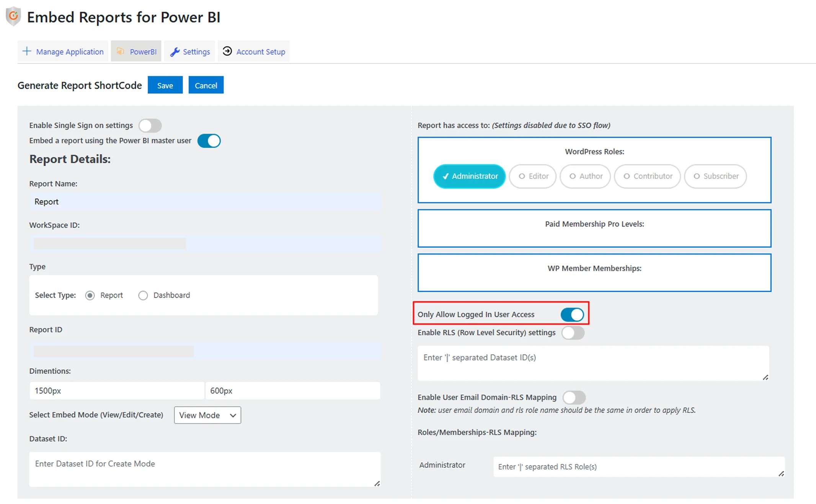Click the RLS Role(s) field resize grip
The height and width of the screenshot is (504, 816).
(x=781, y=473)
